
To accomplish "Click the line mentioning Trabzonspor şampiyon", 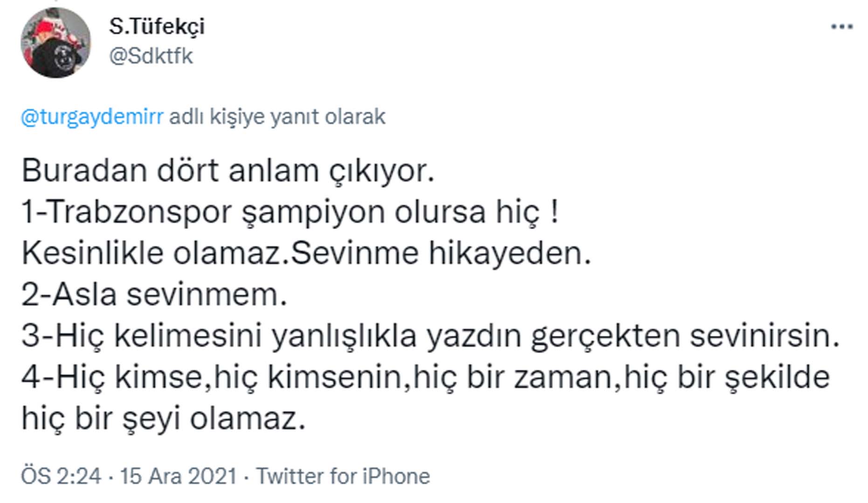I will coord(289,213).
